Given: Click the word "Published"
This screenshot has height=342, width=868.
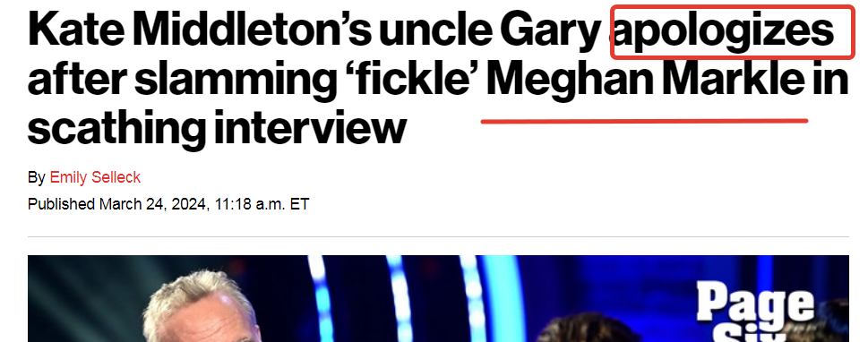Looking at the screenshot, I should (62, 205).
